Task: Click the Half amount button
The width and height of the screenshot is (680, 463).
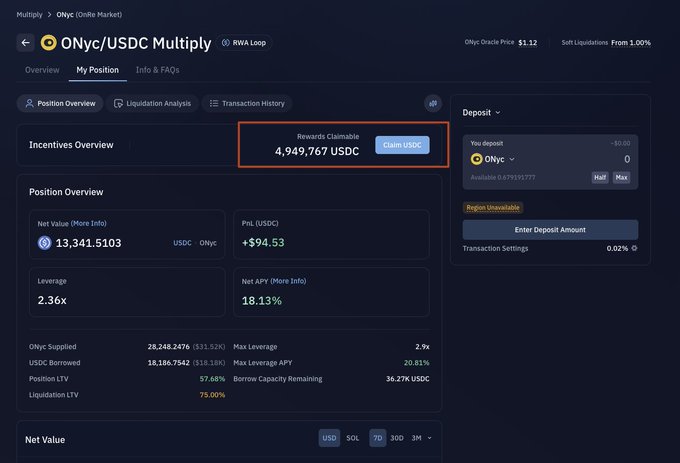Action: click(x=600, y=177)
